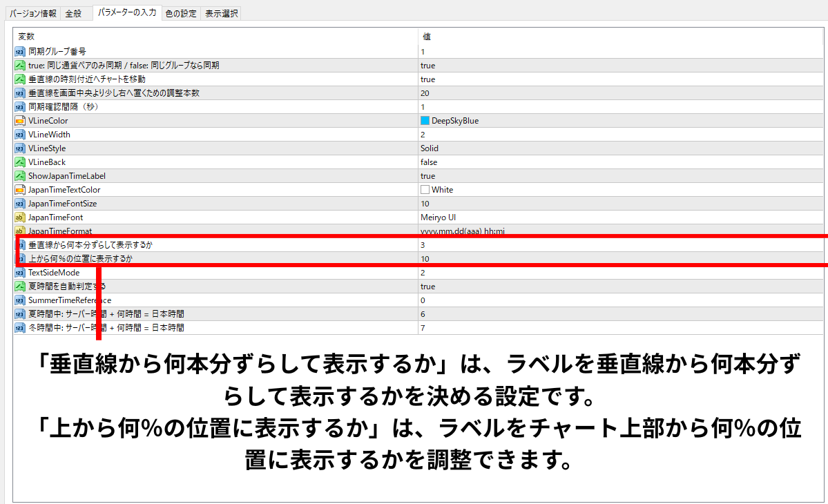The height and width of the screenshot is (504, 828).
Task: Click the icon beside ShowJapanTimeLabel
Action: click(19, 176)
